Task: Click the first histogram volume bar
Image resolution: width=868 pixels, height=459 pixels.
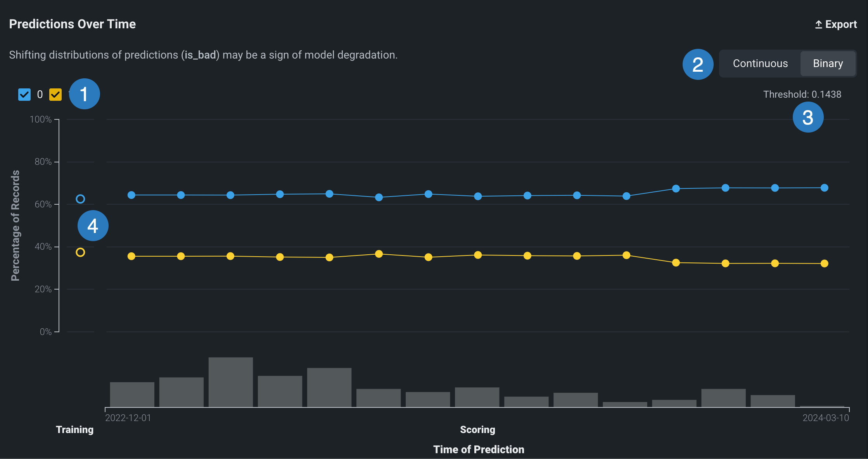Action: click(x=132, y=394)
